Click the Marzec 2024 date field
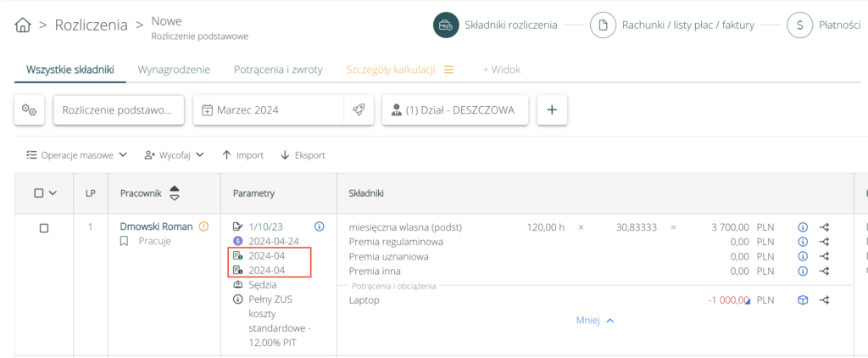 point(270,109)
